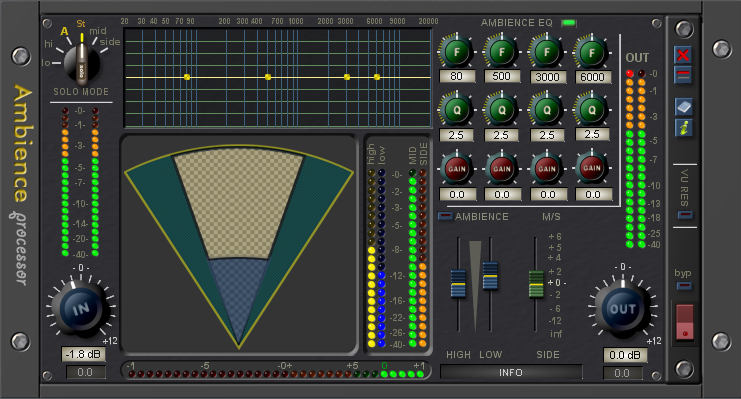Image resolution: width=741 pixels, height=399 pixels.
Task: Flip the red power switch
Action: coord(685,322)
